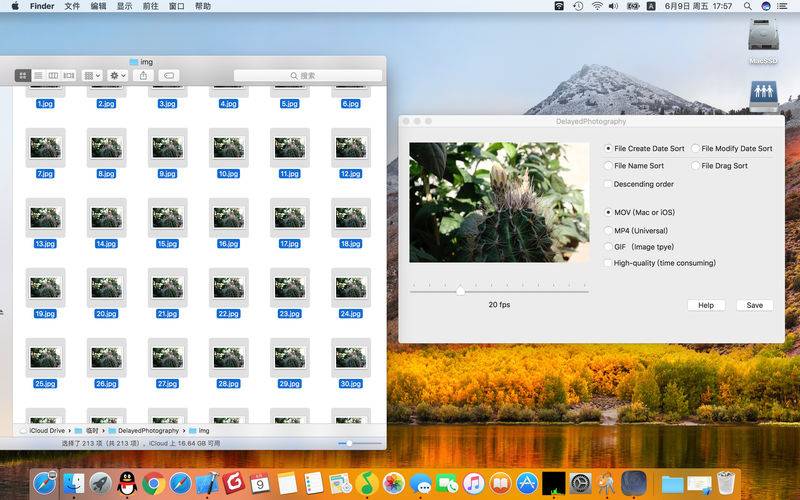This screenshot has height=500, width=800.
Task: Open the Photos app in Dock
Action: point(393,483)
